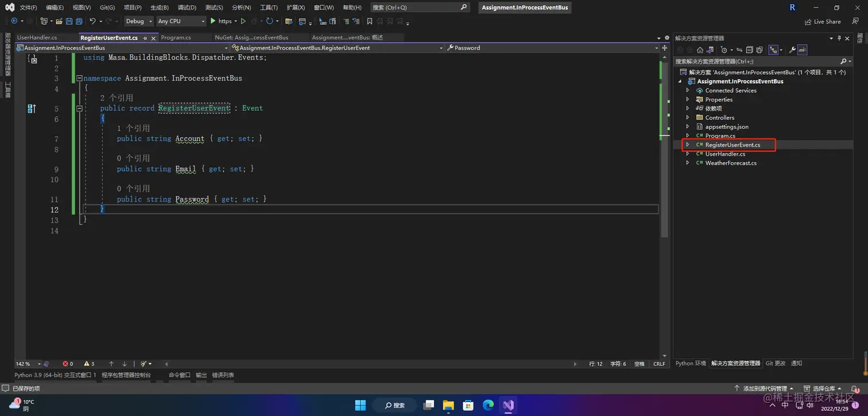This screenshot has width=868, height=416.
Task: Click the main search box 搜索 (Ctrl+Q)
Action: pos(419,7)
